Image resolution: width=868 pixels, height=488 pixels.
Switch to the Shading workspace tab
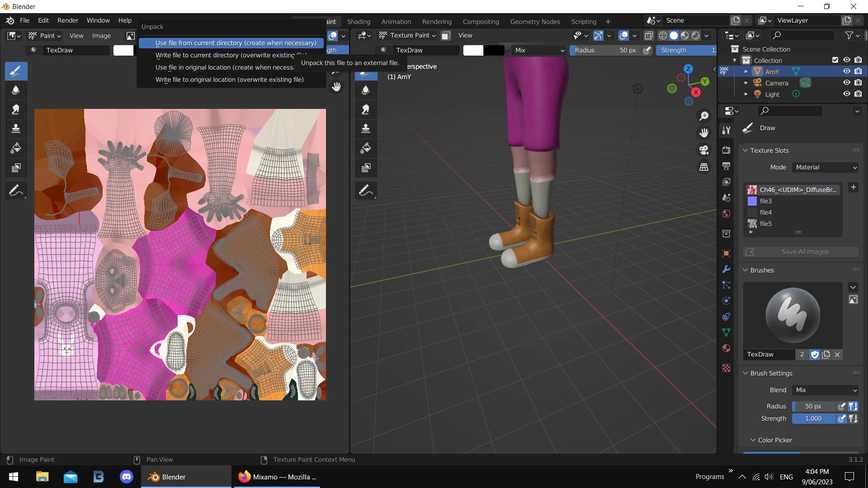[x=359, y=22]
